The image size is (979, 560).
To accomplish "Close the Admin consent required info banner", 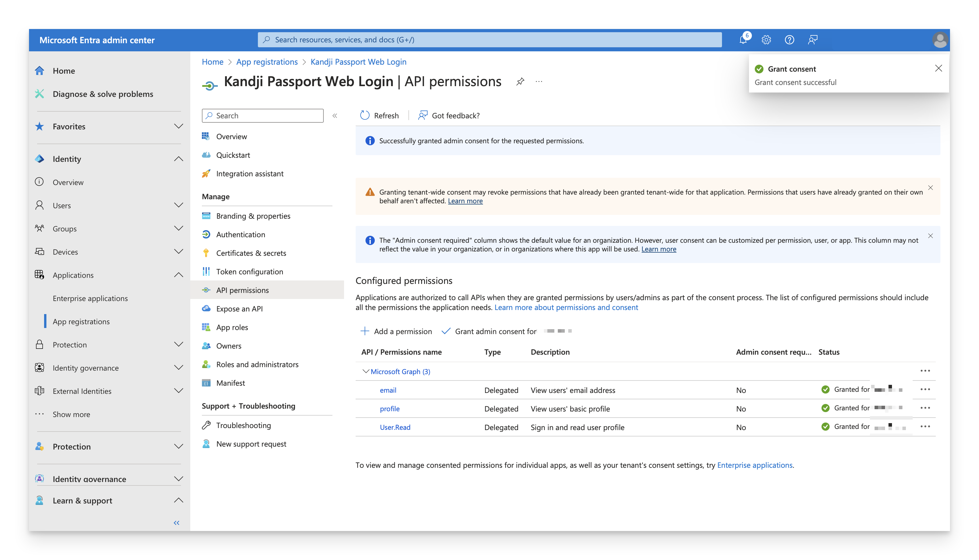I will point(930,236).
